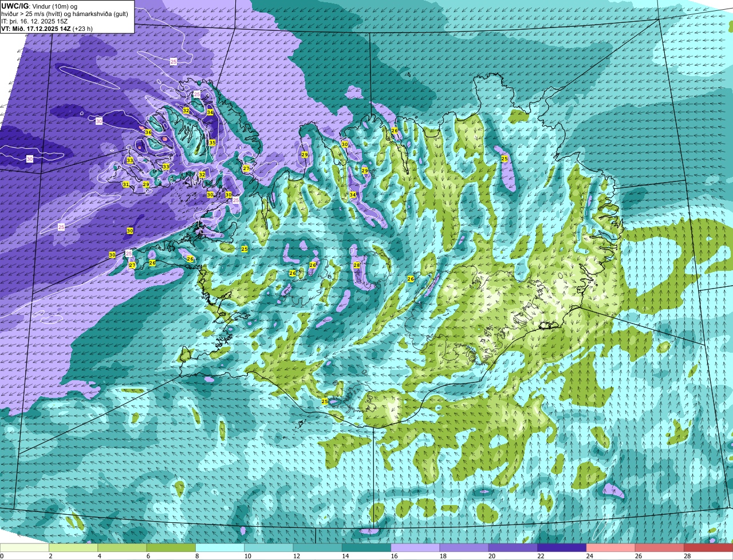
Task: Pick the 4–6 m/s green legend swatch
Action: [123, 547]
